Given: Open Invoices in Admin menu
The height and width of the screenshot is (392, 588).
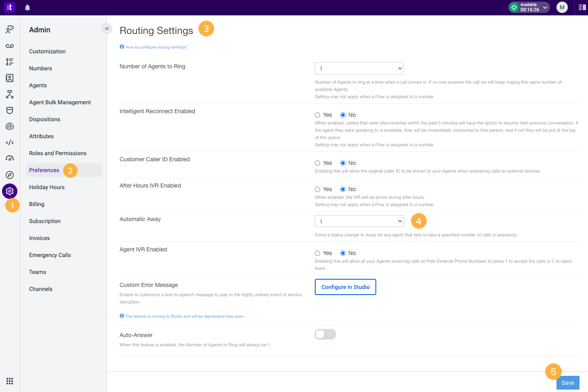Looking at the screenshot, I should [40, 238].
